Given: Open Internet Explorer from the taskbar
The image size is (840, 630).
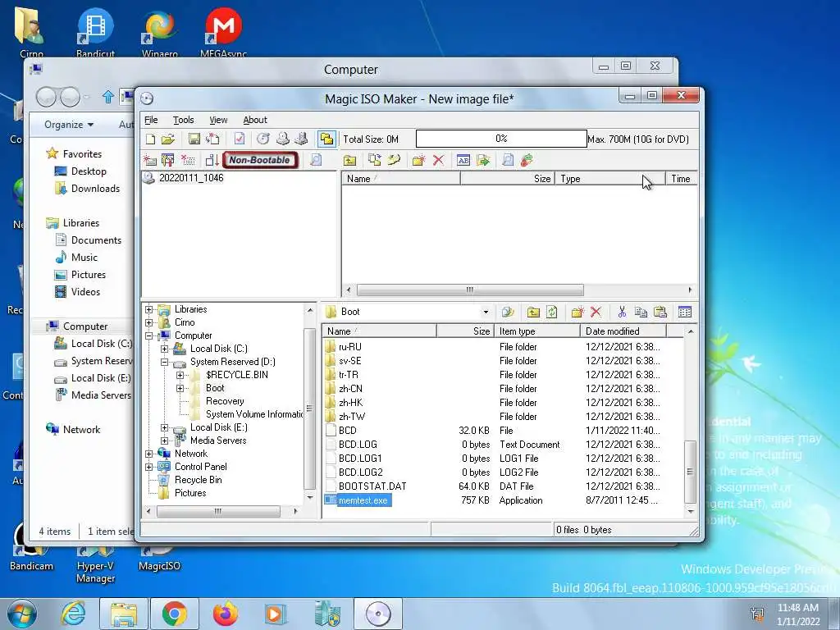Looking at the screenshot, I should (x=72, y=614).
